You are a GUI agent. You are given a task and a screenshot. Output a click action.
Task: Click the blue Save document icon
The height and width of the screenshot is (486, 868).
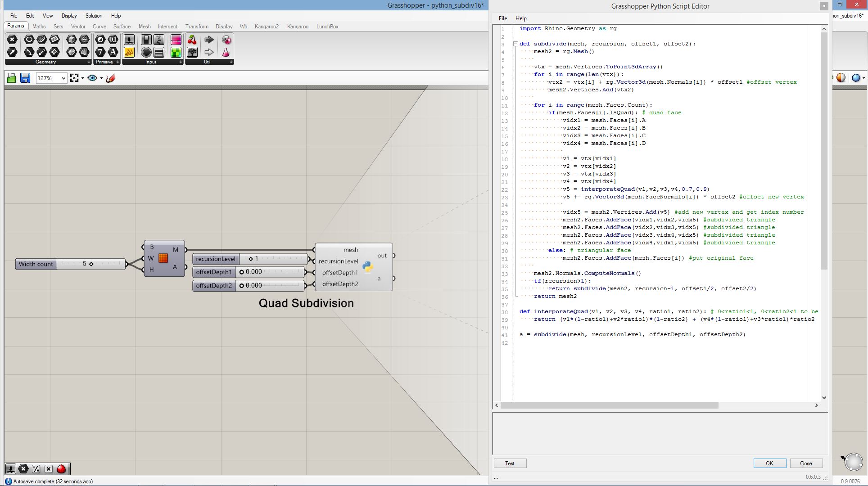pyautogui.click(x=25, y=78)
